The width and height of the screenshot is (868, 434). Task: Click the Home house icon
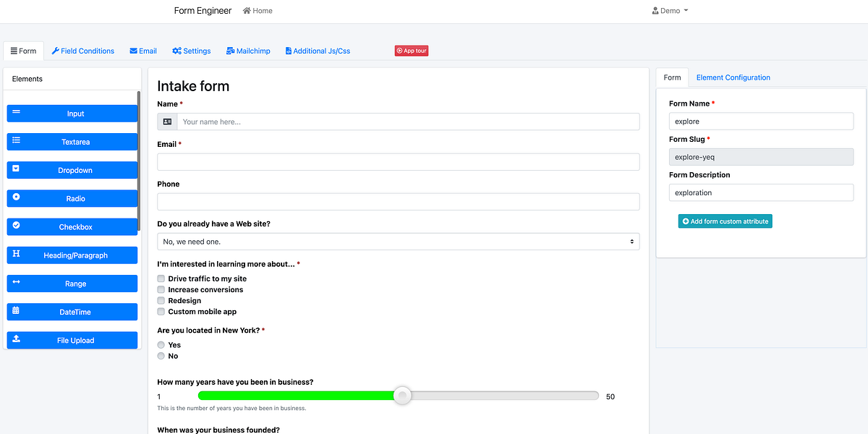click(x=247, y=11)
